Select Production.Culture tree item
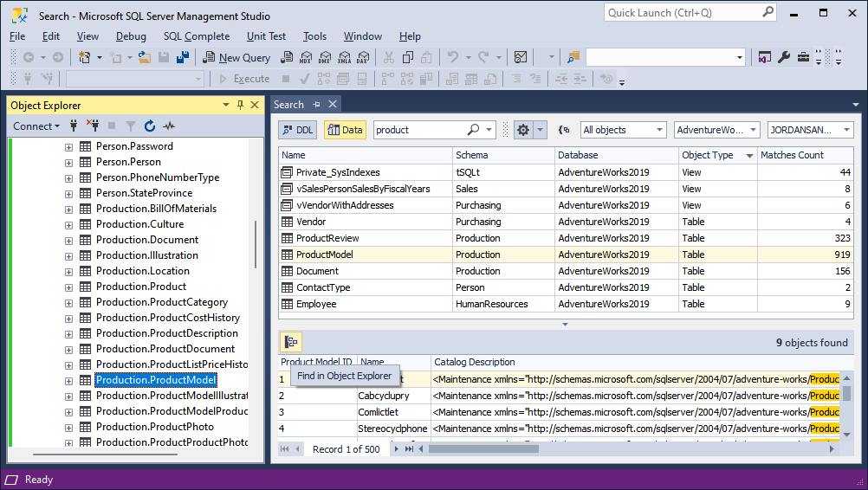 click(139, 224)
